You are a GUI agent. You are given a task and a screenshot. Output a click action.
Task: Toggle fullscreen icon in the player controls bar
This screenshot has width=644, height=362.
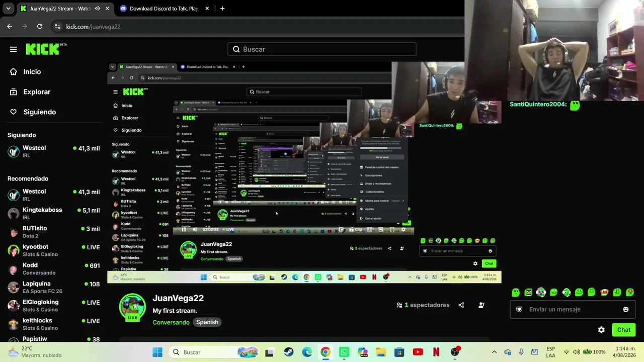(392, 230)
